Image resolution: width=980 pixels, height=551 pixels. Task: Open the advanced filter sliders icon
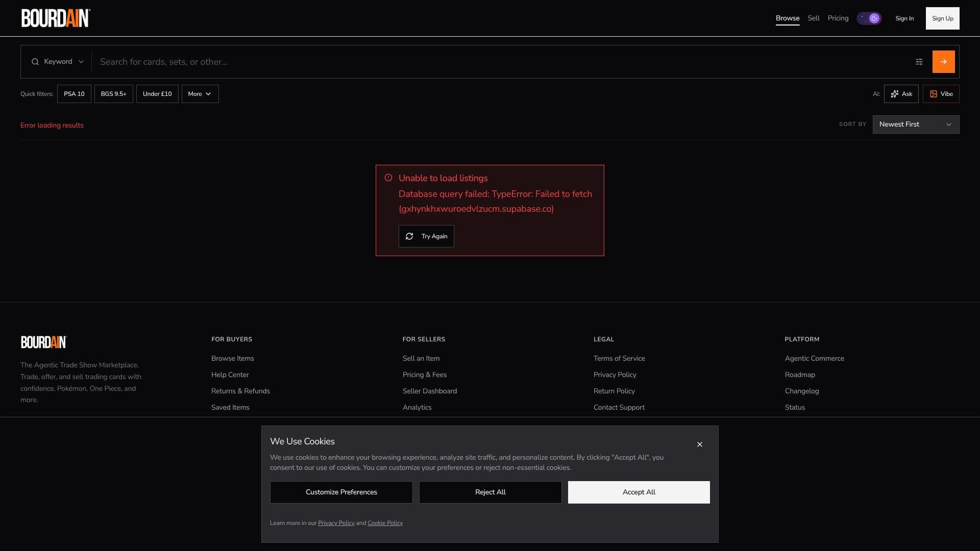[x=919, y=62]
